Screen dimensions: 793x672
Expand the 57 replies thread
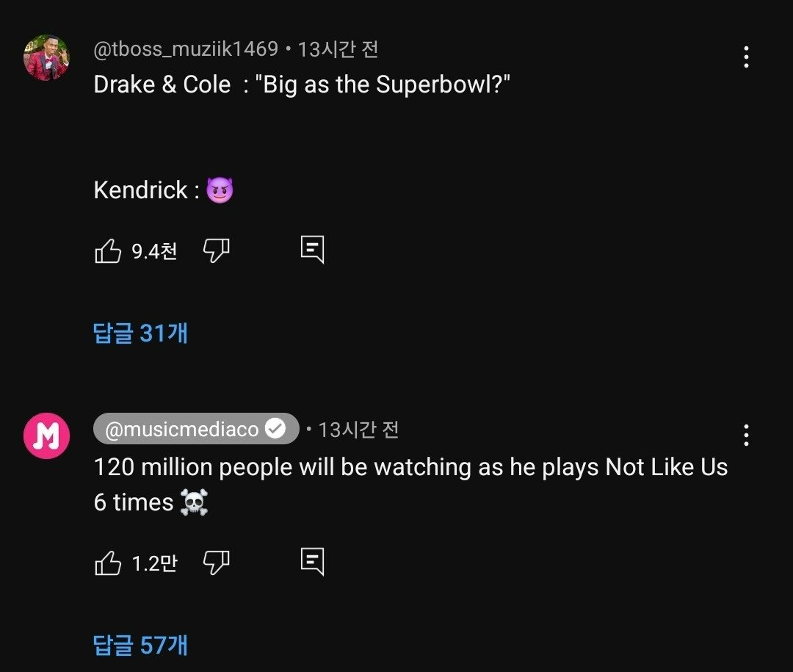[140, 646]
